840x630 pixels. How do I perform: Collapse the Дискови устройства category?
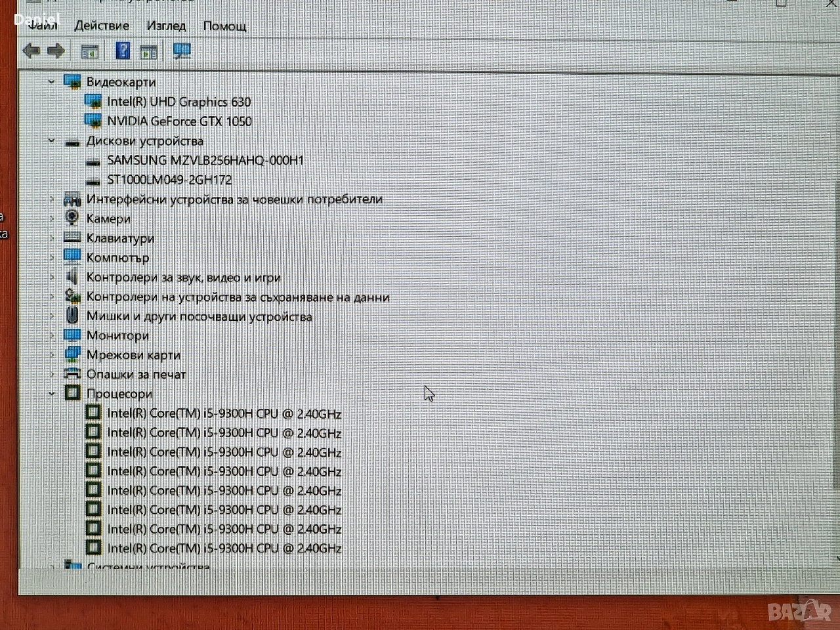[x=51, y=140]
